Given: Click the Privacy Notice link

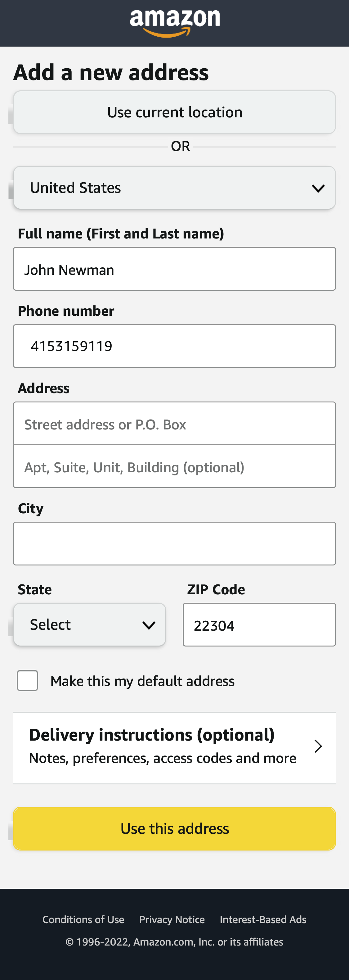Looking at the screenshot, I should pyautogui.click(x=172, y=919).
